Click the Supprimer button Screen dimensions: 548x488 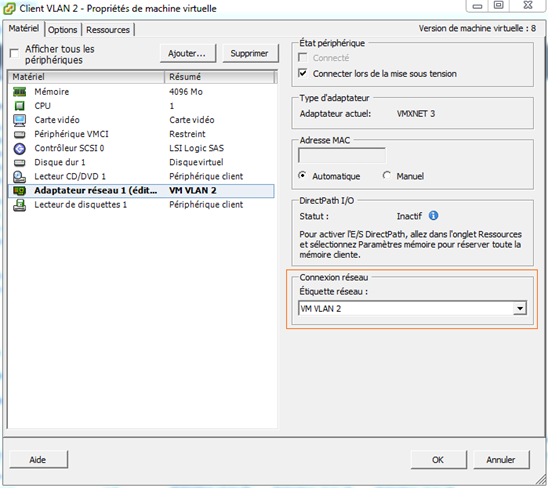click(x=250, y=53)
